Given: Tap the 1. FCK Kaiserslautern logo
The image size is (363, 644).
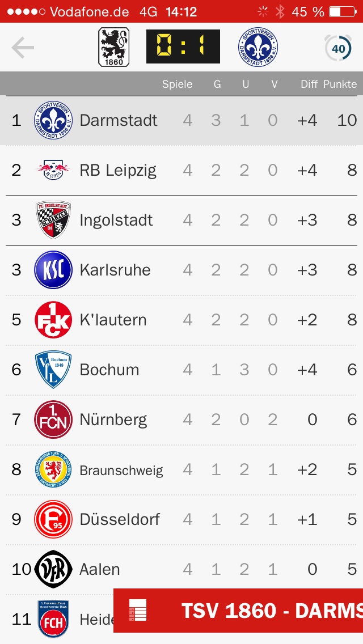Looking at the screenshot, I should 53,320.
